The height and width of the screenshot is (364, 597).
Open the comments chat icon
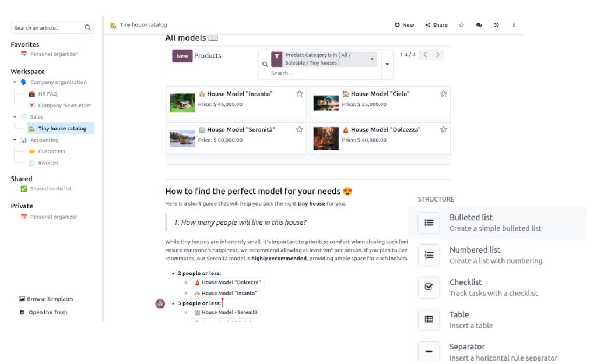point(479,25)
